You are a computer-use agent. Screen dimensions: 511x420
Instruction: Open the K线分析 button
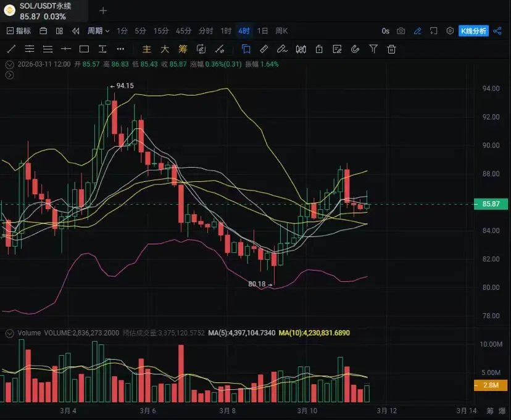tap(473, 31)
